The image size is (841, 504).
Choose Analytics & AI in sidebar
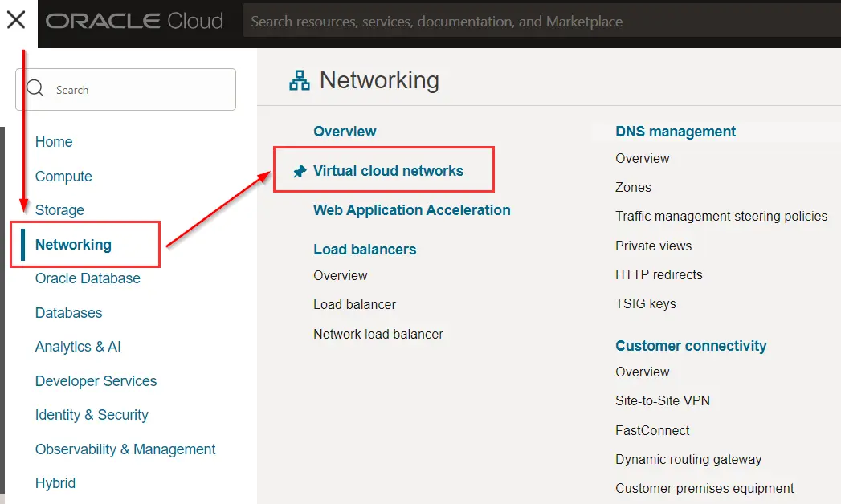click(78, 347)
